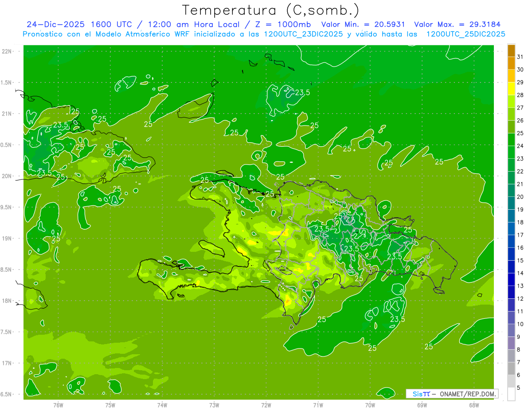Screen dimensions: 532x411
Task: Click the color scale value "30"
Action: tap(520, 70)
